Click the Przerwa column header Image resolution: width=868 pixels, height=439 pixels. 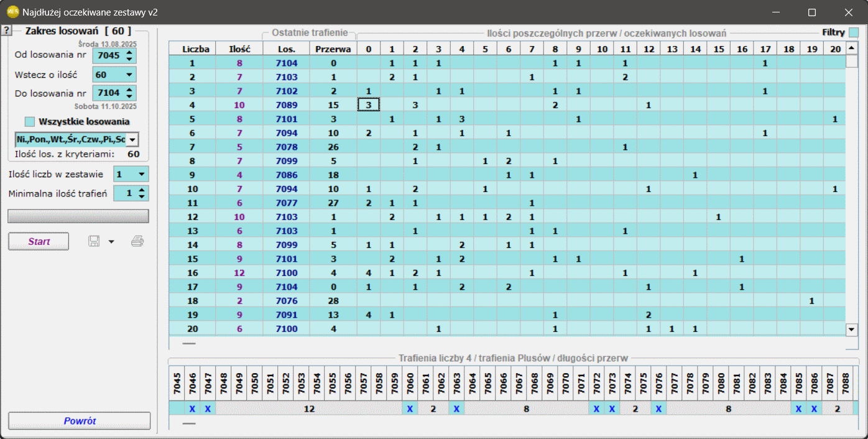pos(333,49)
